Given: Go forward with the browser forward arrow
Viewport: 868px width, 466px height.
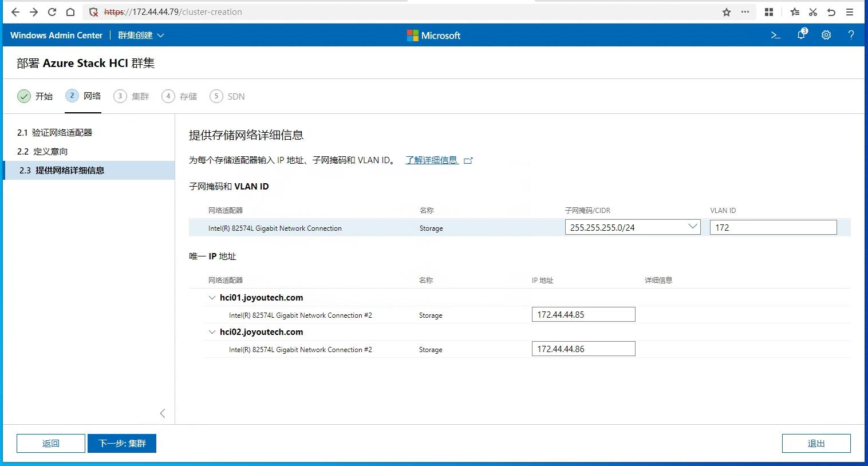Looking at the screenshot, I should click(34, 12).
